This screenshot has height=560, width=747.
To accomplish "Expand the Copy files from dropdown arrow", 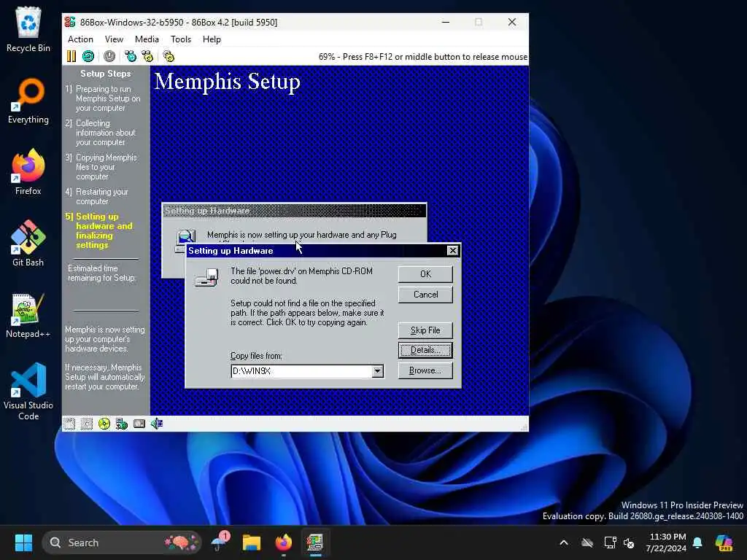I will (x=378, y=371).
